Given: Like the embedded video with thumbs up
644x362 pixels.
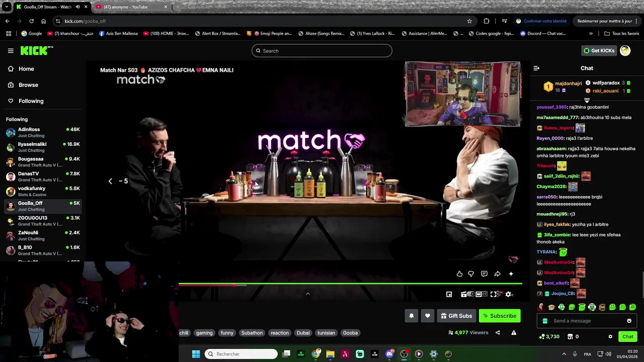Looking at the screenshot, I should tap(459, 274).
